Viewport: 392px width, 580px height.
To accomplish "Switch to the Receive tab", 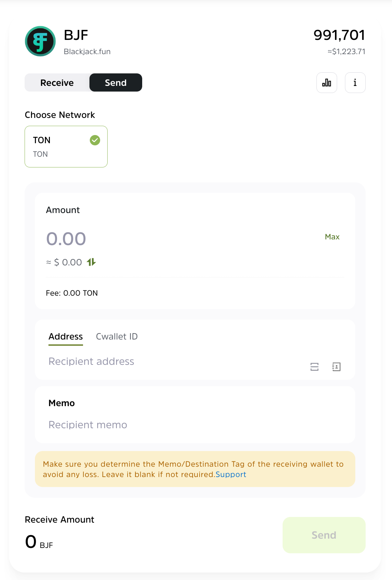I will click(57, 83).
